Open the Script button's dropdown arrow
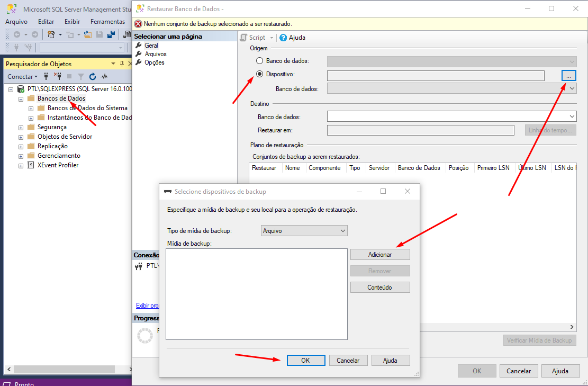Screen dimensions: 588x386 tap(272, 38)
